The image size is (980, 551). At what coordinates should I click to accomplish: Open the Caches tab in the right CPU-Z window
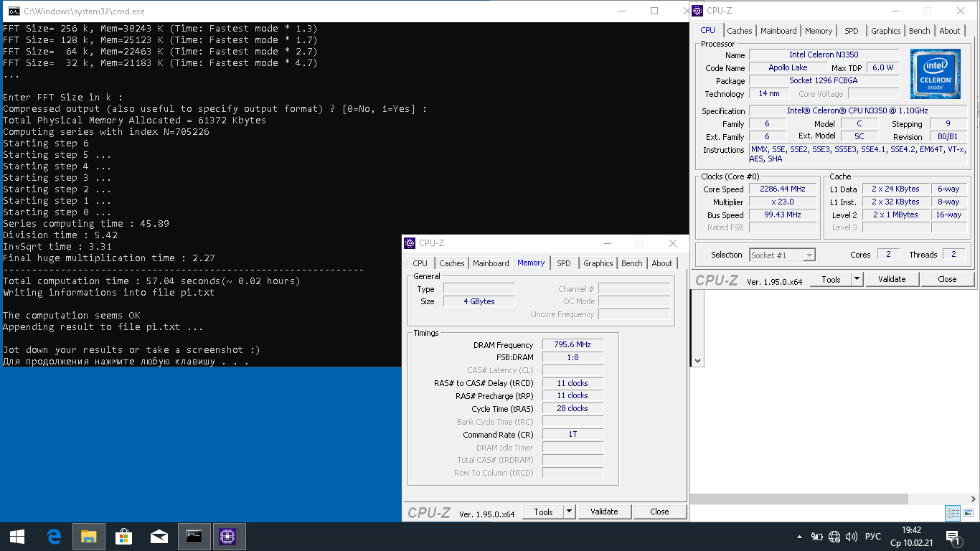tap(740, 31)
